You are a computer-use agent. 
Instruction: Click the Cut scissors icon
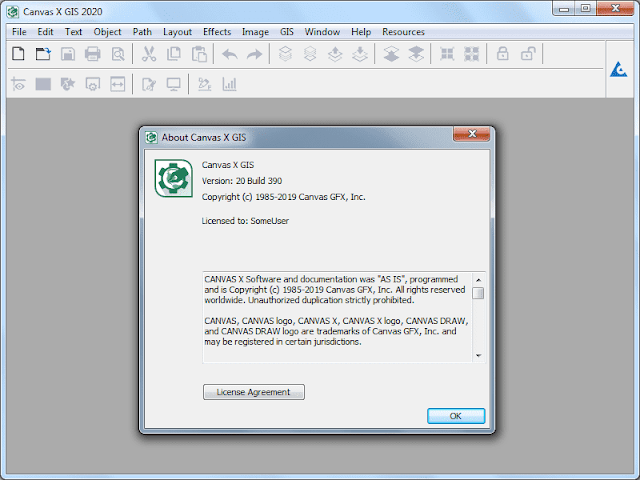[x=149, y=53]
